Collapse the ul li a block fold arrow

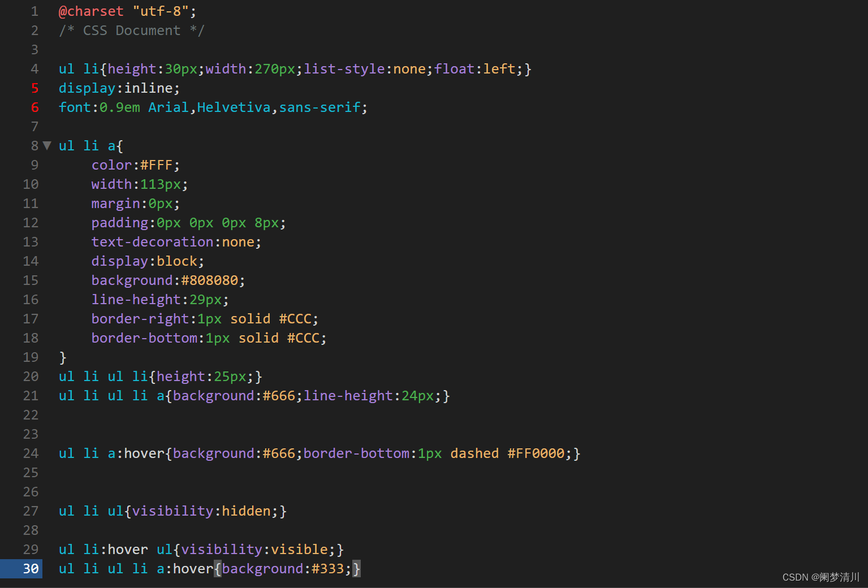[x=47, y=145]
